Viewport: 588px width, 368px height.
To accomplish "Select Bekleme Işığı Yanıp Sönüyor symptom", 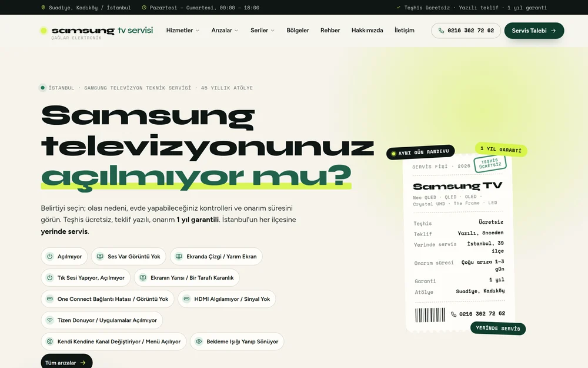I will (x=237, y=342).
